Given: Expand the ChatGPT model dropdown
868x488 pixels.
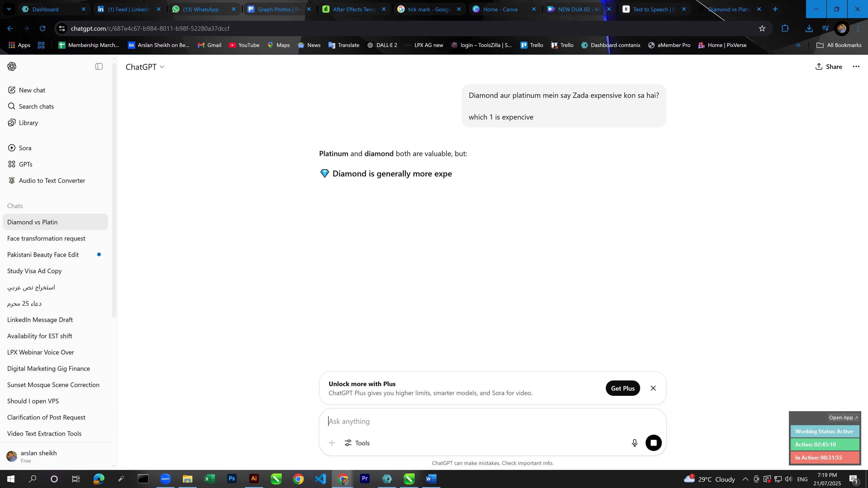Looking at the screenshot, I should click(x=145, y=67).
